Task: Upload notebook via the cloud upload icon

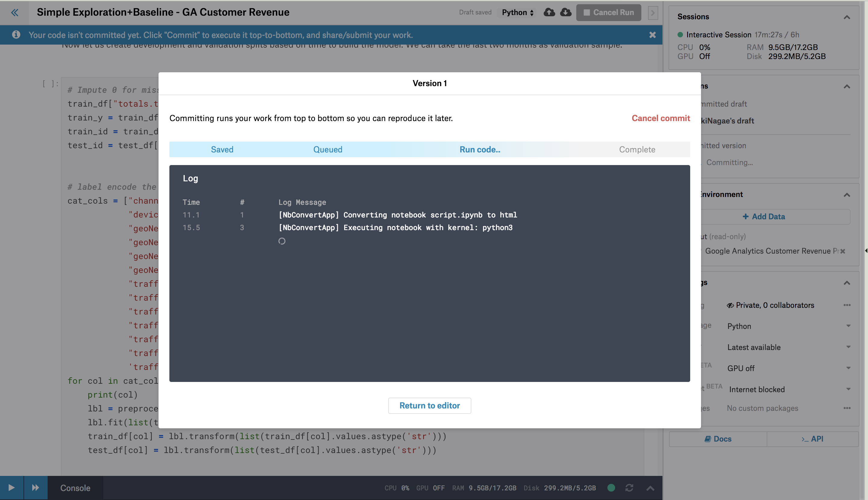Action: point(549,12)
